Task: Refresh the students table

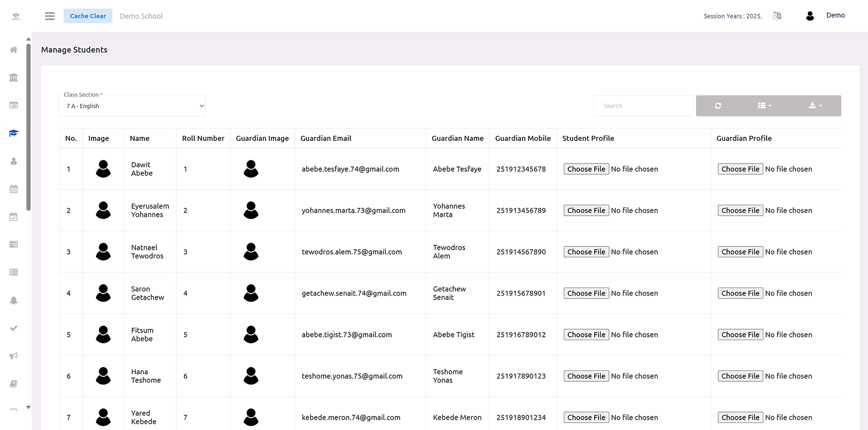Action: 718,106
